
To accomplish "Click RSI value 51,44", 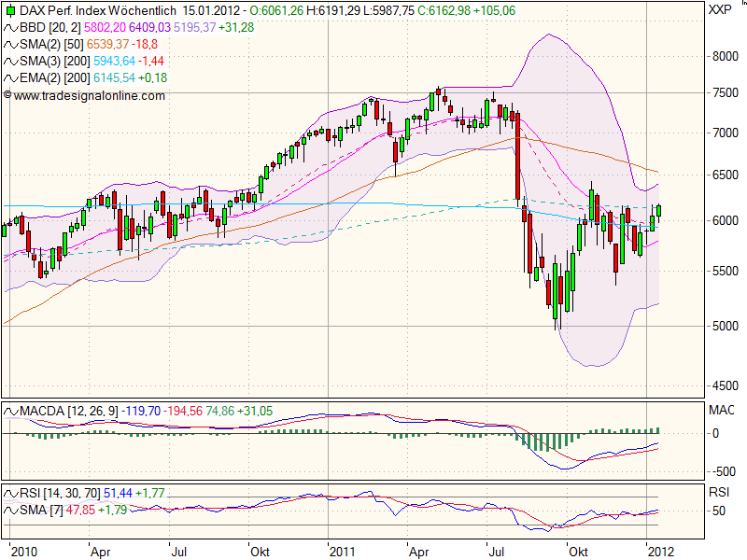I will tap(118, 493).
